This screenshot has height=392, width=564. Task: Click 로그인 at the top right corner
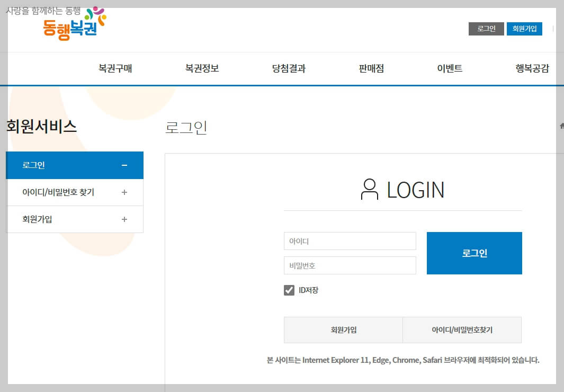coord(486,29)
